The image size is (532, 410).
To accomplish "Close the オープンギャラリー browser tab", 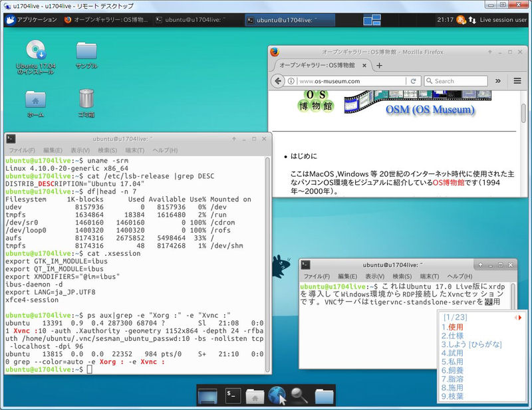I will pos(364,65).
